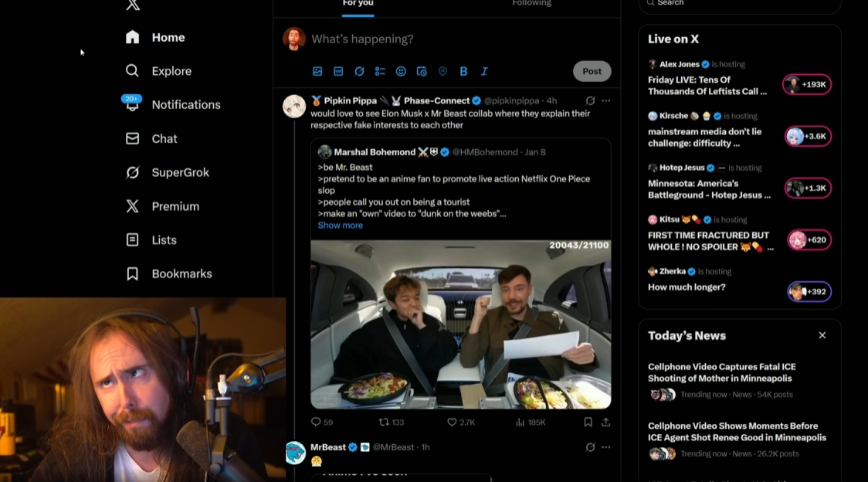The width and height of the screenshot is (868, 482).
Task: Open Alex Jones Friday LIVE broadcast
Action: tap(707, 86)
